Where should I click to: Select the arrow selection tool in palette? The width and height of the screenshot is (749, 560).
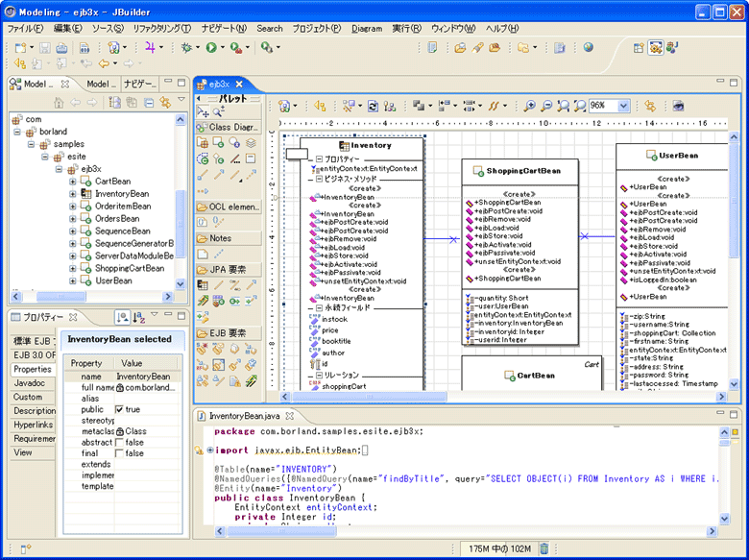[x=203, y=111]
